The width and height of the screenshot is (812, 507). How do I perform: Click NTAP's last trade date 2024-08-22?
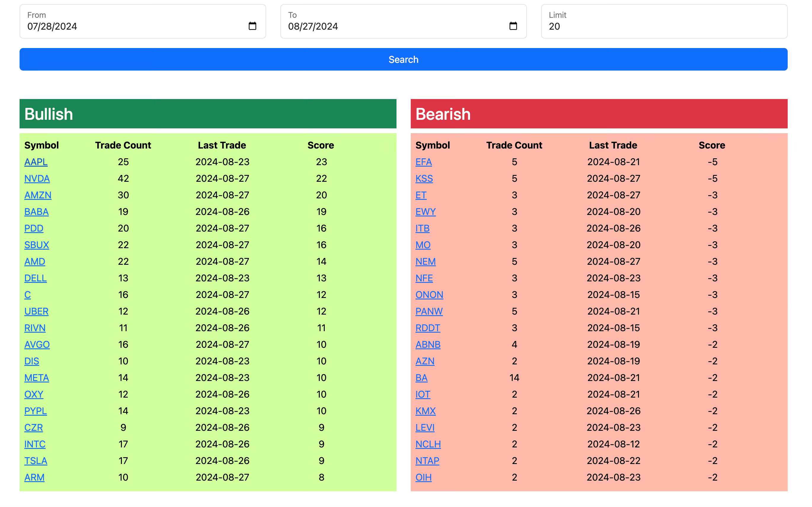613,461
